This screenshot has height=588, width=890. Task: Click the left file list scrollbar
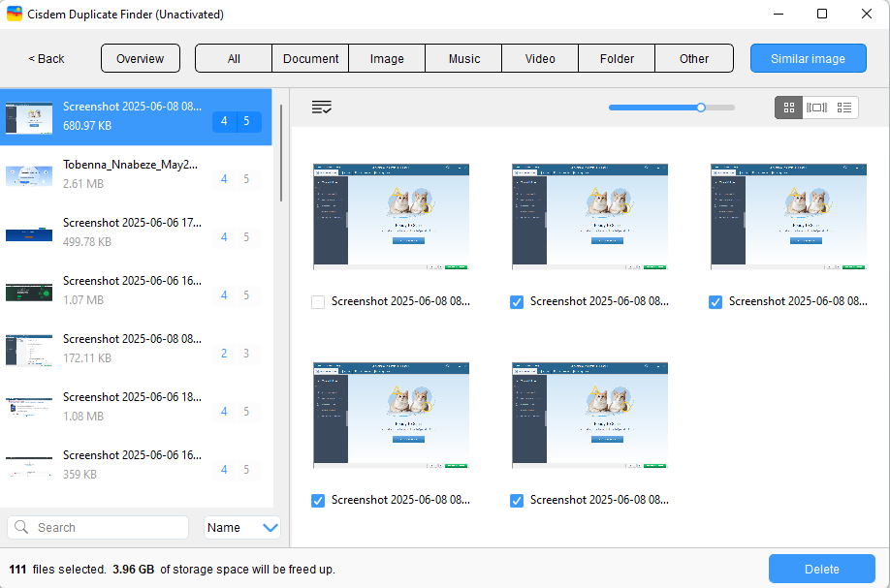[x=281, y=153]
